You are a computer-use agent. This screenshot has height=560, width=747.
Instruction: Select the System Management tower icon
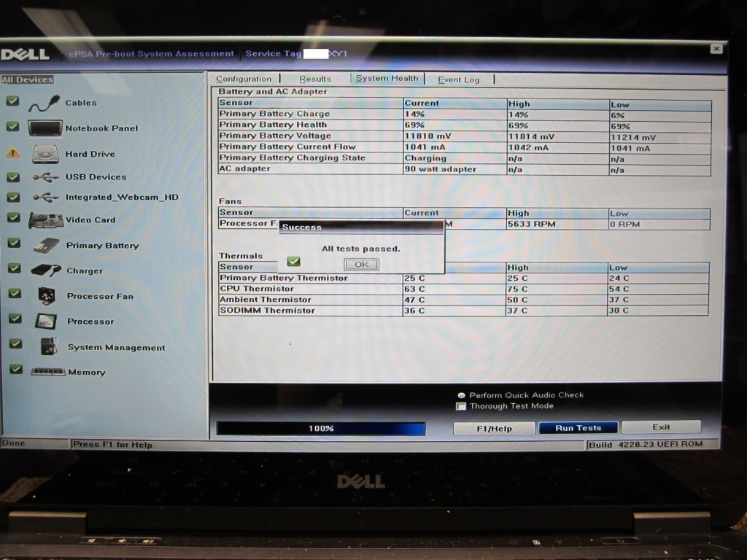point(49,346)
